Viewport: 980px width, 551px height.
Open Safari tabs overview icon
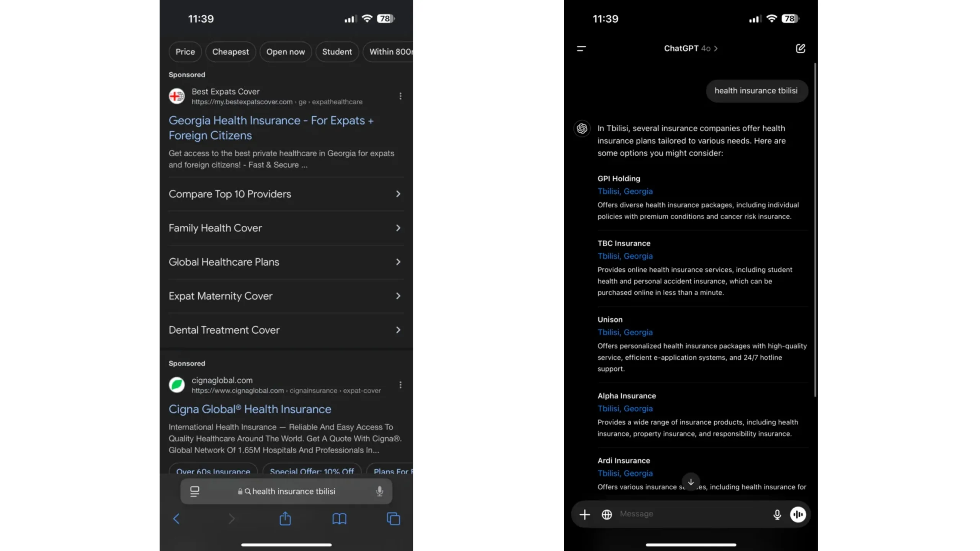[393, 519]
